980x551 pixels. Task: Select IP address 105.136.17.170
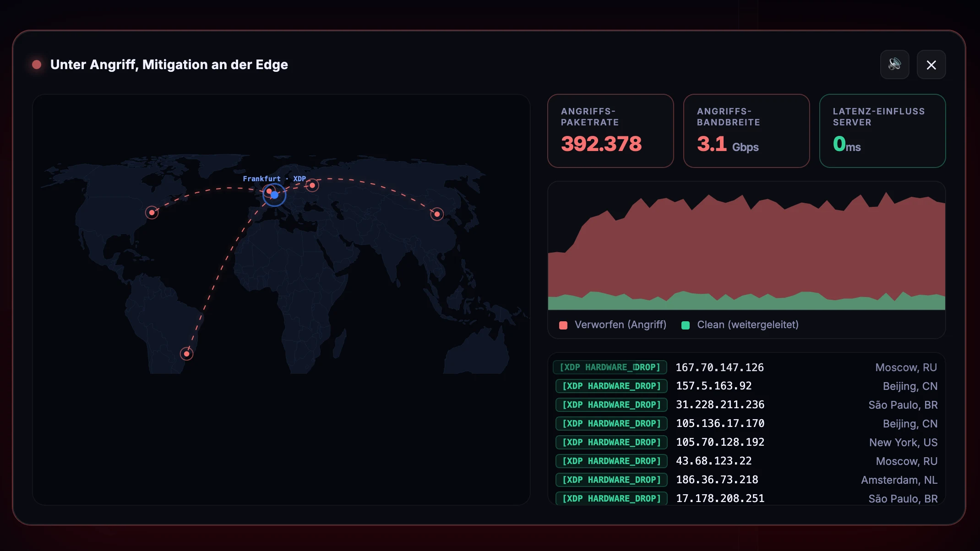pyautogui.click(x=720, y=424)
